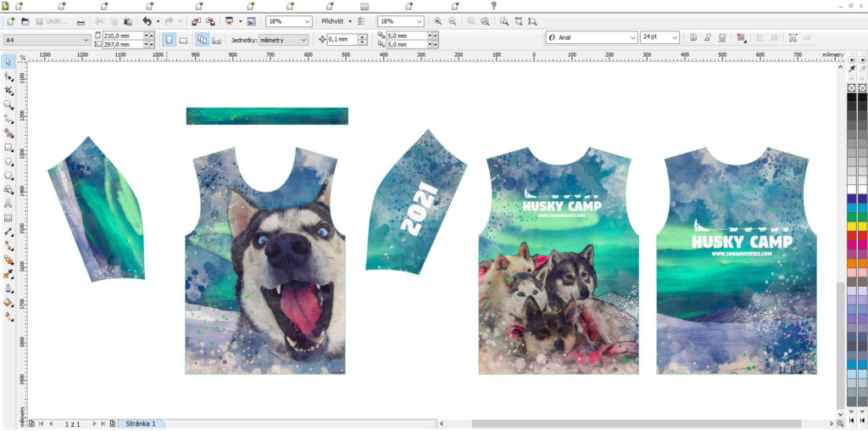Image resolution: width=868 pixels, height=431 pixels.
Task: Select the Zoom tool in the toolbox
Action: [x=8, y=104]
